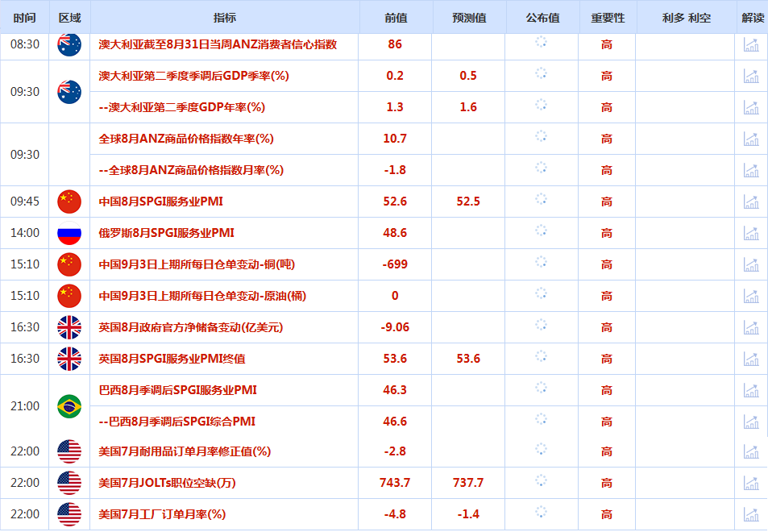Click UK flag in the 服务业PMI终值 row
This screenshot has height=532, width=768.
69,359
